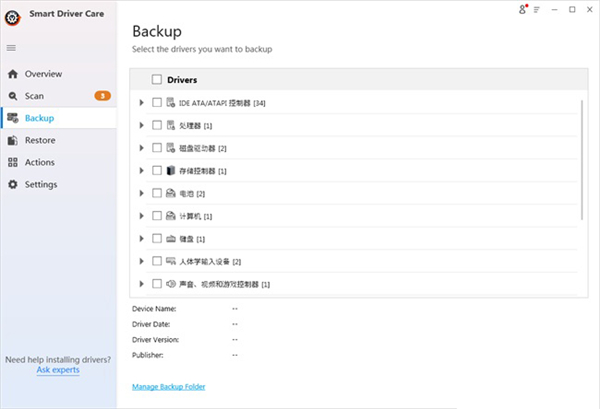Go to the Restore section
600x409 pixels.
click(40, 140)
